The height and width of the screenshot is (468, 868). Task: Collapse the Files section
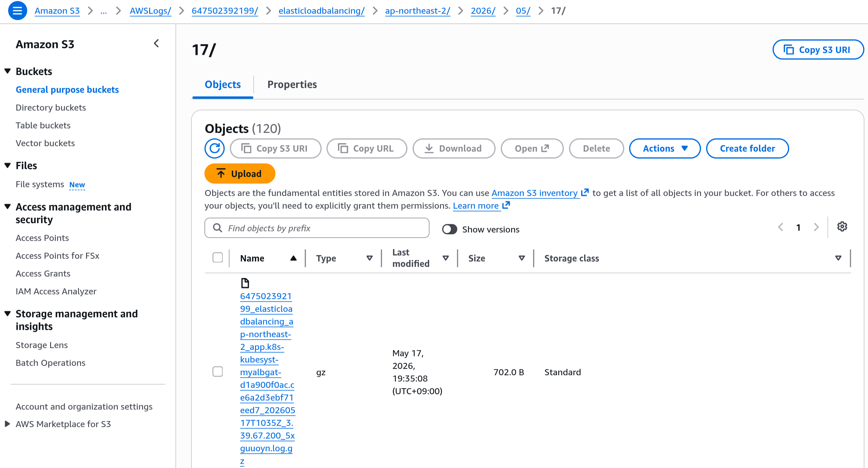coord(8,165)
